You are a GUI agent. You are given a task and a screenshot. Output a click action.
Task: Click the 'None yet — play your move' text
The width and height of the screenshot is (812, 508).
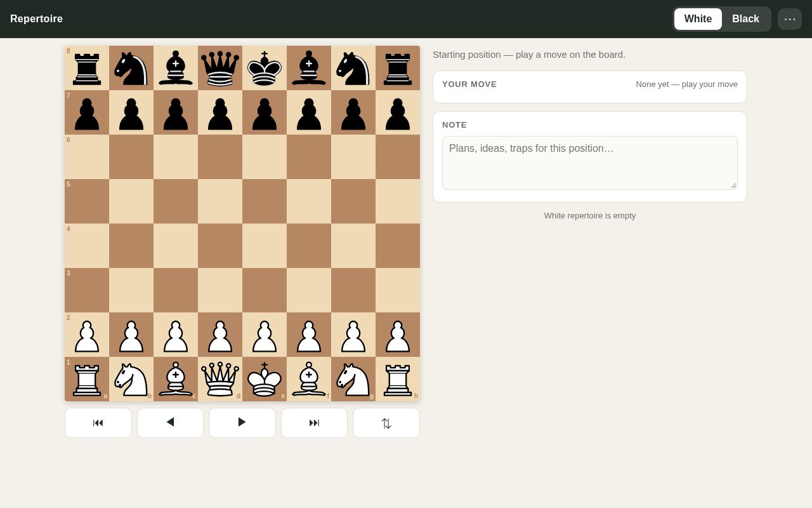click(687, 84)
